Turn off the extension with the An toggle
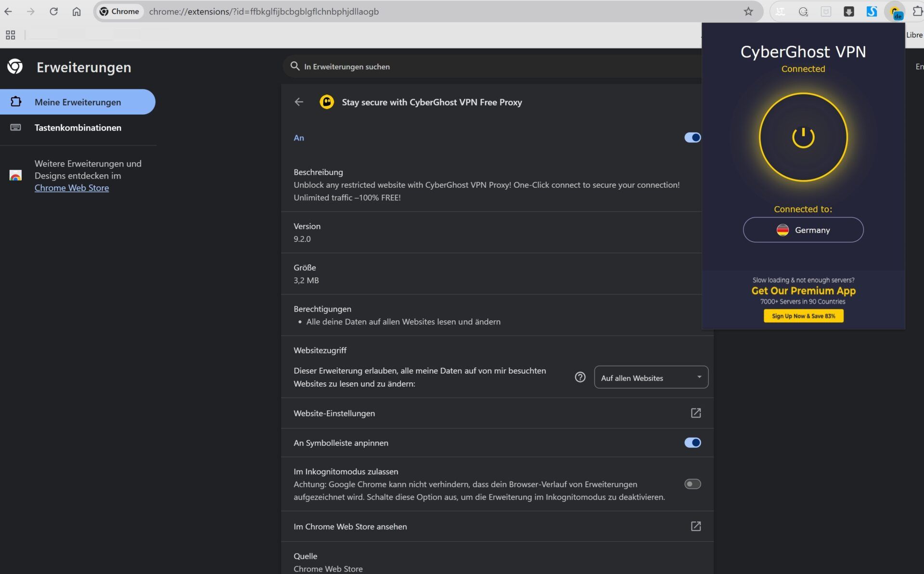This screenshot has height=574, width=924. [693, 137]
